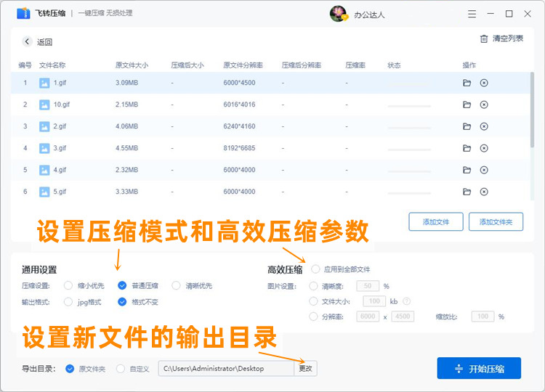Click the progress bar for 5.gif
Viewport: 545px width, 392px height.
coord(409,193)
